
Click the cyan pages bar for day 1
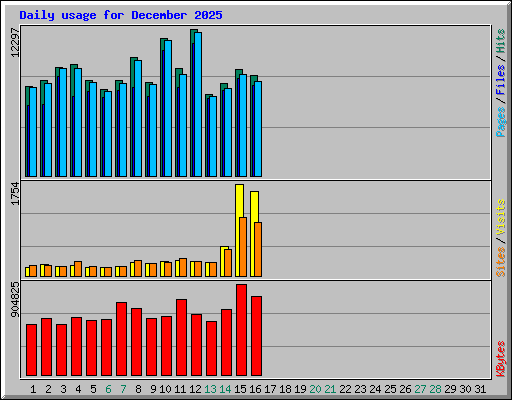(33, 132)
